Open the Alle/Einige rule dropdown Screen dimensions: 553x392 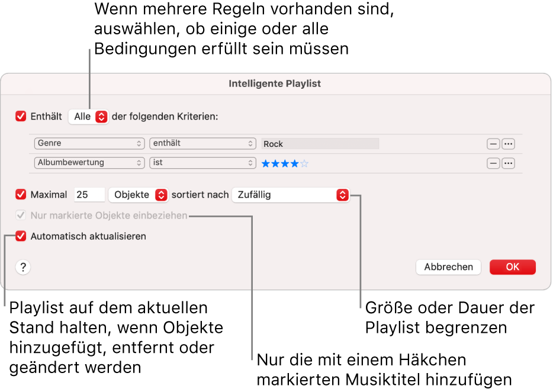[x=88, y=117]
